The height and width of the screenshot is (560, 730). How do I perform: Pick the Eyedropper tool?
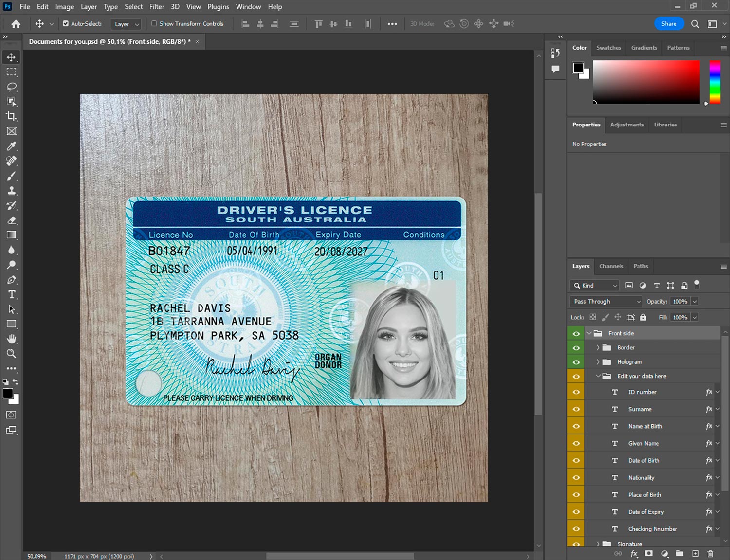pos(11,146)
